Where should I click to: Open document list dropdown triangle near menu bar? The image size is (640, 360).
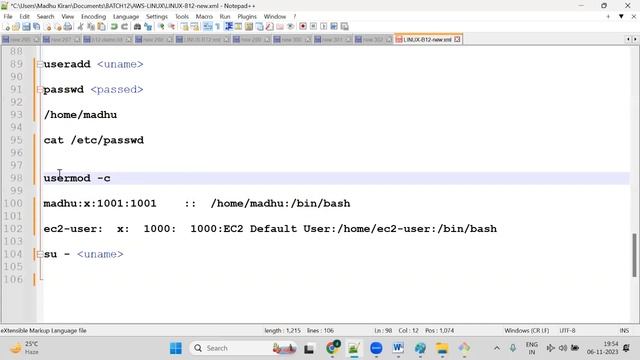(x=621, y=16)
